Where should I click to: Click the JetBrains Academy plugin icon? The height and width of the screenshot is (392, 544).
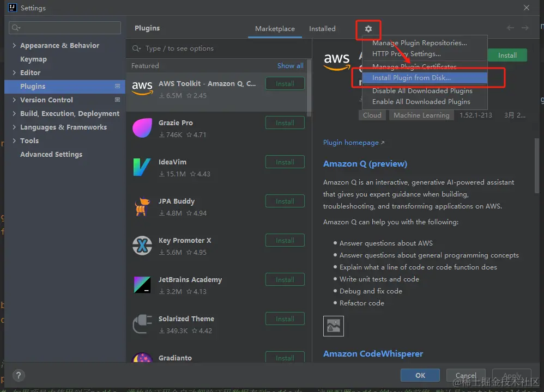point(142,285)
